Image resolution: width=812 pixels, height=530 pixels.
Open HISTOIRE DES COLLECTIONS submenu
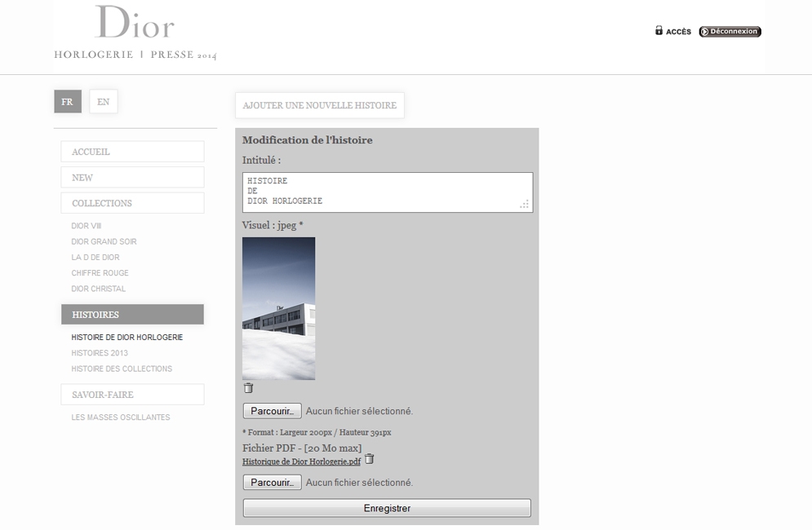click(122, 369)
